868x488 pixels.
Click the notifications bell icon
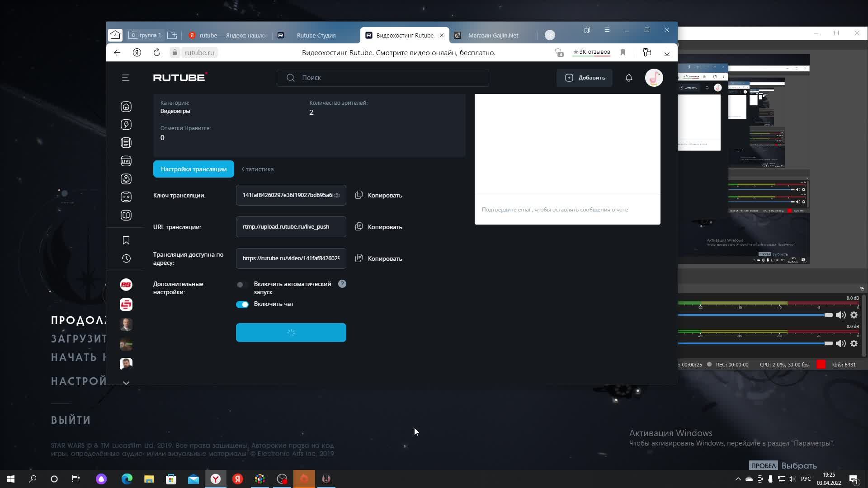click(628, 78)
